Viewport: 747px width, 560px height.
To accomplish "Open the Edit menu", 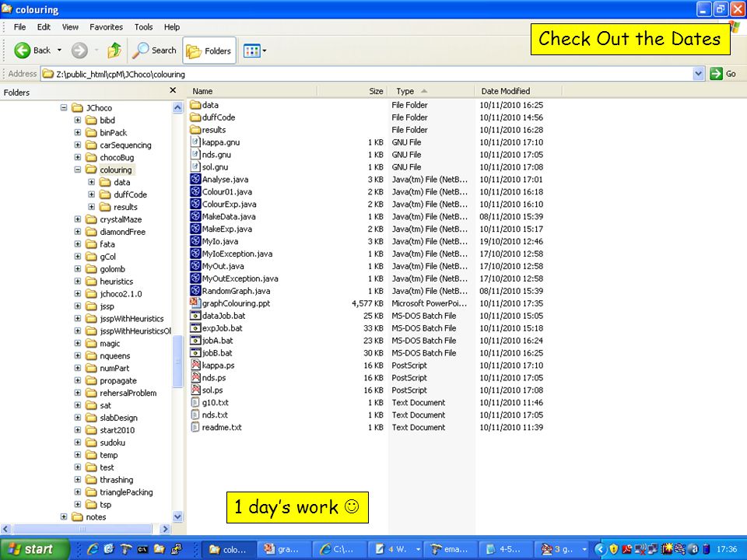I will (x=44, y=27).
